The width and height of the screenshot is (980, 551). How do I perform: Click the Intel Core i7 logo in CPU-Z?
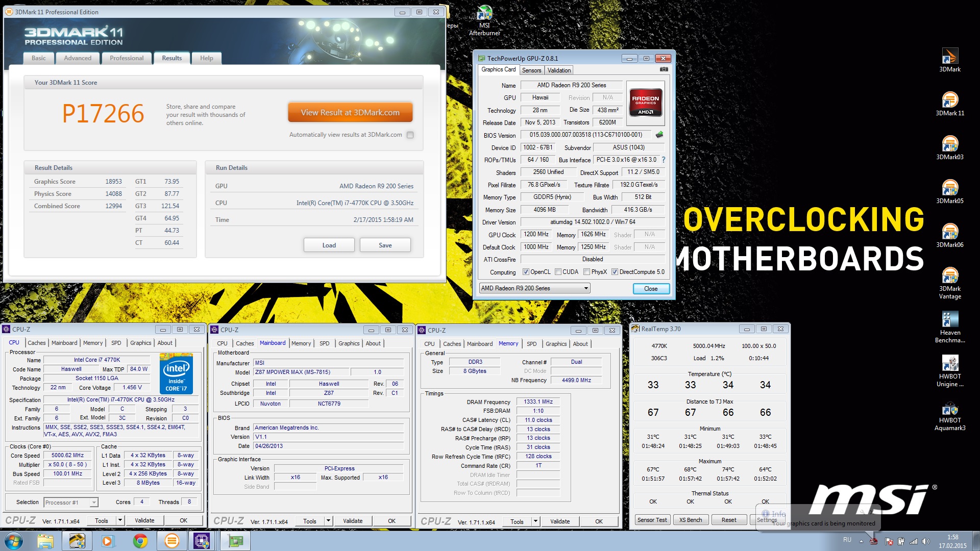(176, 373)
